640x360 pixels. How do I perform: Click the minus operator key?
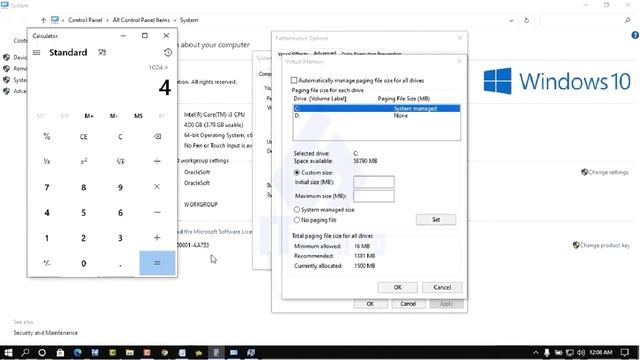[157, 212]
